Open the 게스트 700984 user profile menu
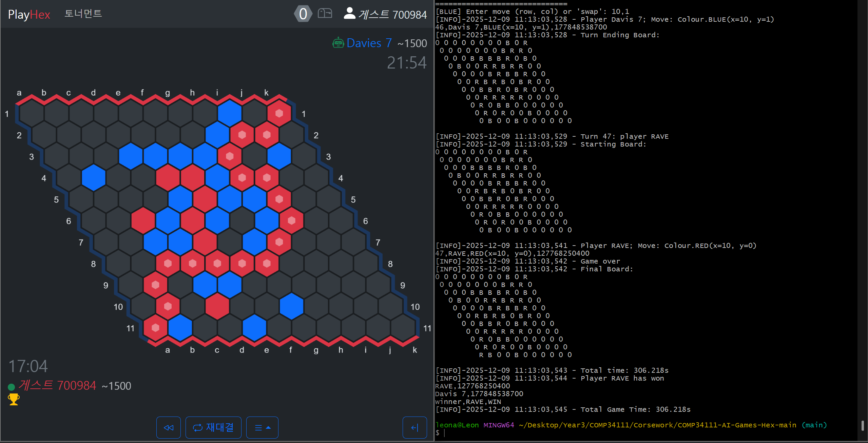The width and height of the screenshot is (868, 443). pos(385,14)
